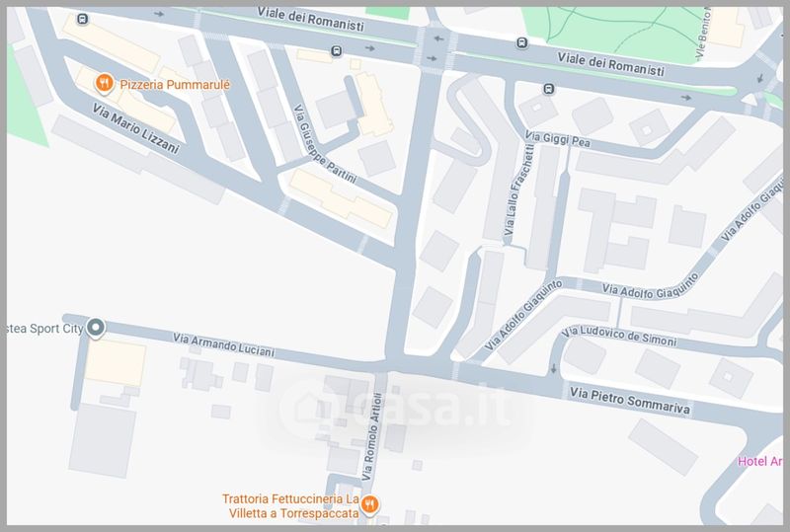Select the bus stop icon above Via Giuseppe Partini
790x532 pixels.
tap(336, 51)
